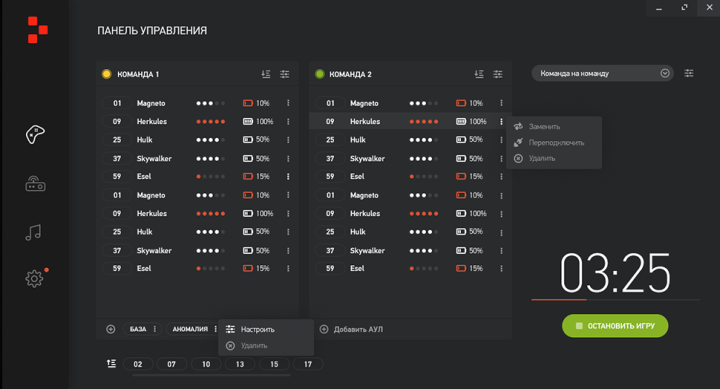720x389 pixels.
Task: Open the router devices sidebar icon
Action: (x=35, y=184)
